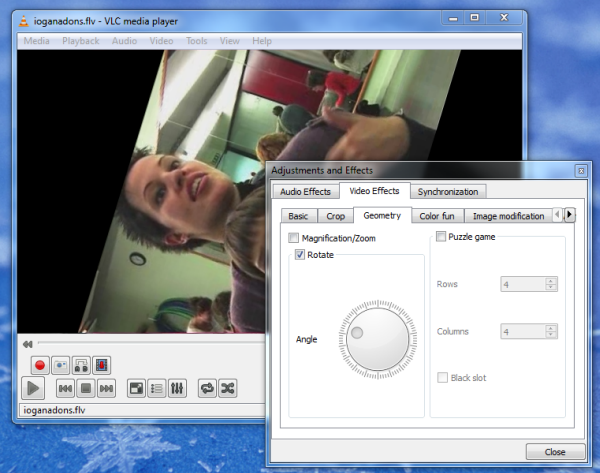Click the frame-by-frame button
Screen dimensions: 600x473
tap(102, 365)
